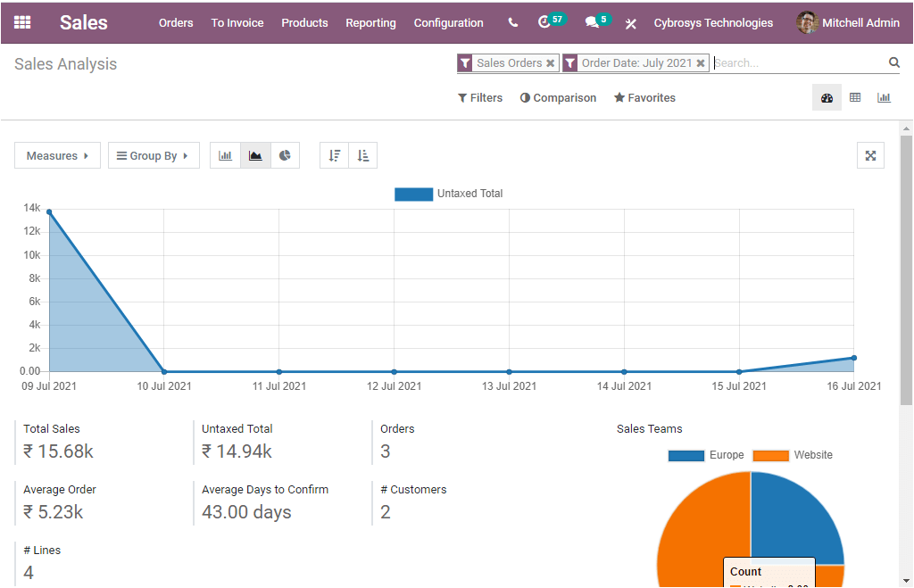Switch to dashboard view
Viewport: 914px width, 588px height.
[827, 97]
